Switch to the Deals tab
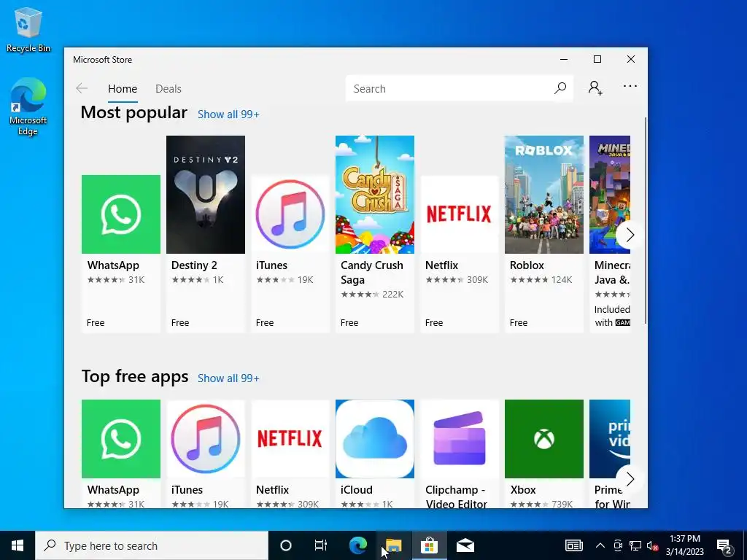The width and height of the screenshot is (747, 560). pyautogui.click(x=169, y=89)
